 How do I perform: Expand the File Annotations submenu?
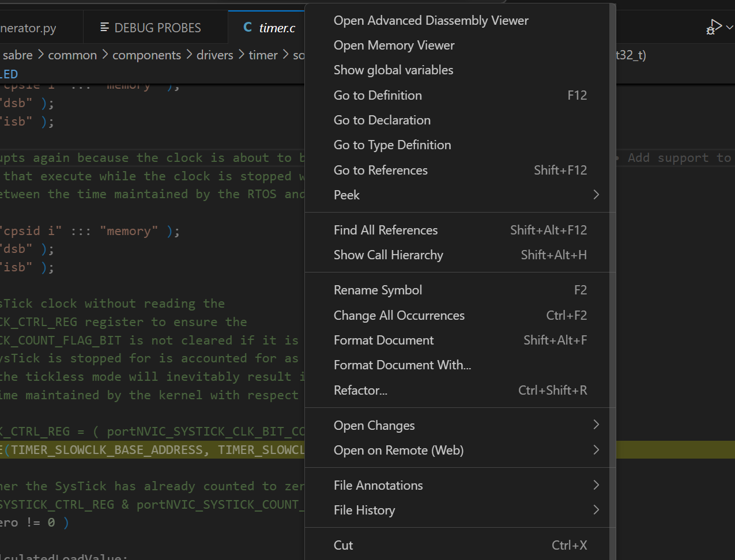pyautogui.click(x=596, y=485)
